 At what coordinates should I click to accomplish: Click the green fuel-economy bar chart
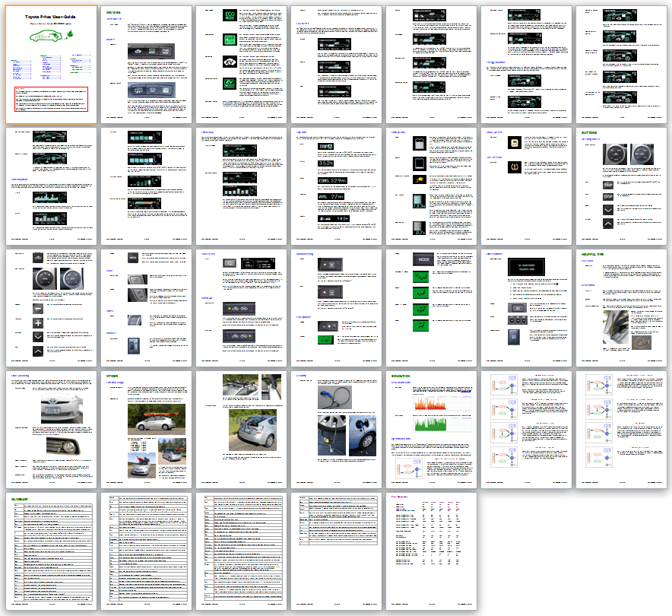[x=430, y=424]
